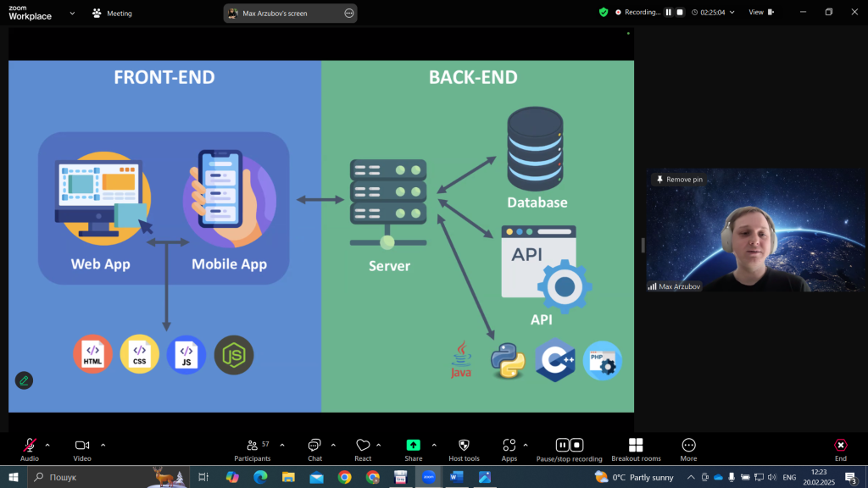
Task: Click Remove pin on Max's video
Action: (x=678, y=180)
